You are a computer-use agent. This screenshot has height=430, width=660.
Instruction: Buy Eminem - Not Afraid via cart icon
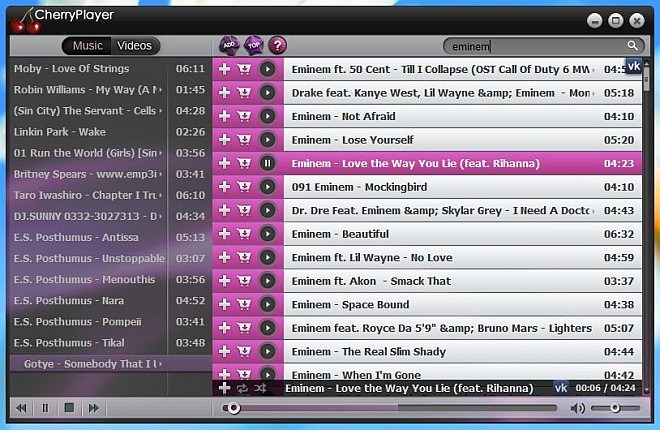point(244,116)
